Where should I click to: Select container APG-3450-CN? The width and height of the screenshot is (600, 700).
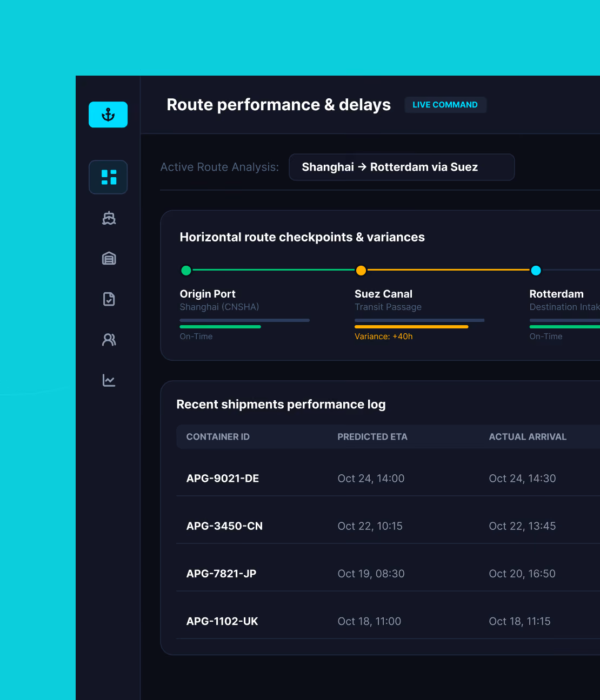tap(224, 526)
